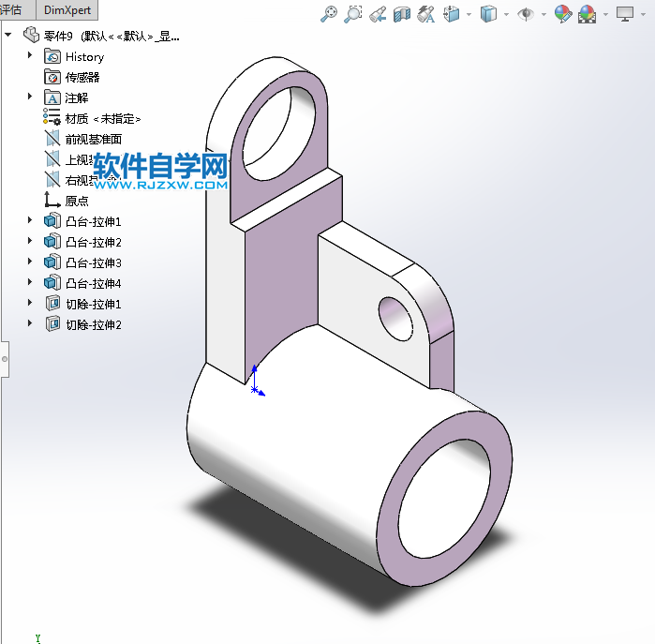Screen dimensions: 655x644
Task: Expand the 凸台-拉伸1 feature
Action: coord(30,220)
